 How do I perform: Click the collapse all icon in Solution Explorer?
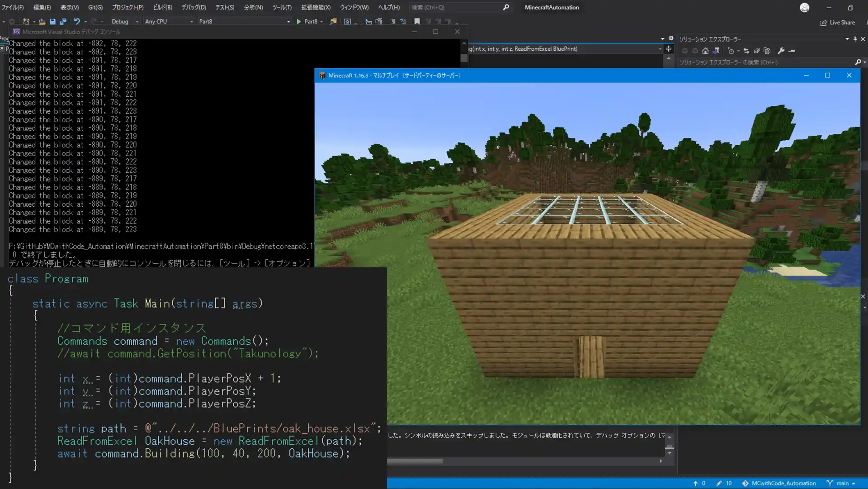tap(756, 51)
